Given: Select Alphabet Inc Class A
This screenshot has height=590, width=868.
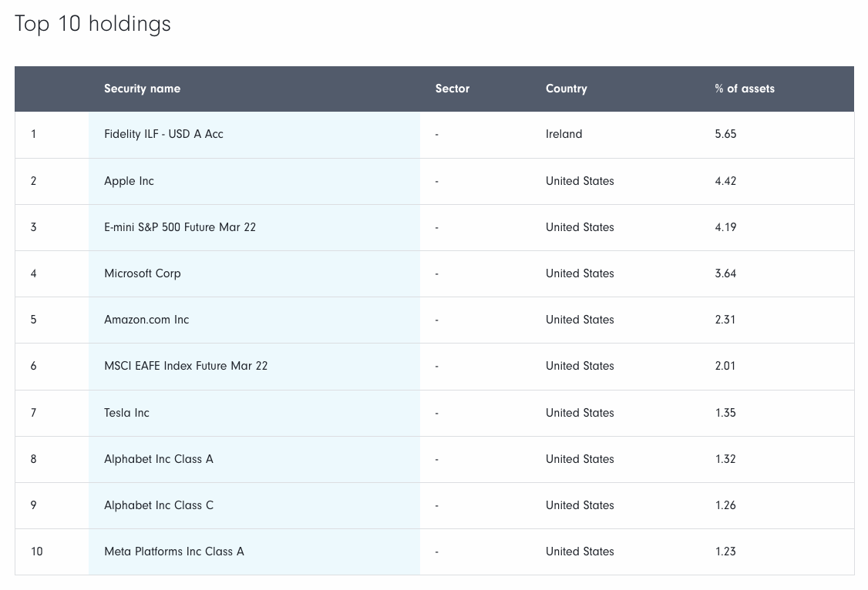Looking at the screenshot, I should pyautogui.click(x=158, y=459).
